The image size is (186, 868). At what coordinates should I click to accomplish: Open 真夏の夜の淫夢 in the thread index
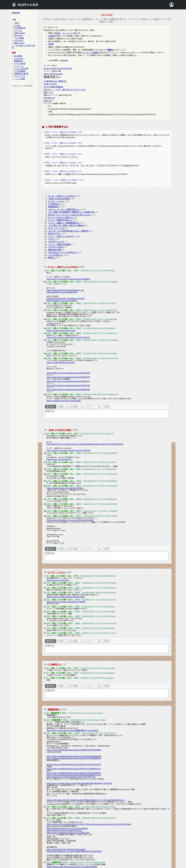[55, 250]
